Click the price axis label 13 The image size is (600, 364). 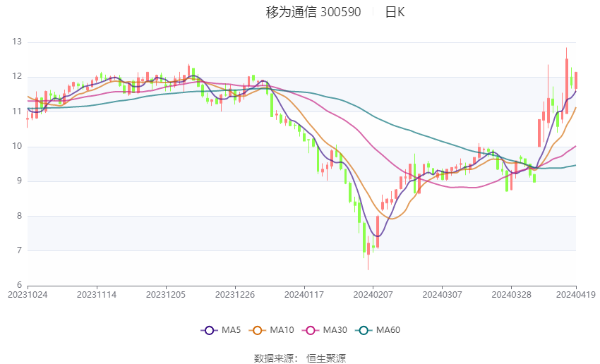[17, 42]
